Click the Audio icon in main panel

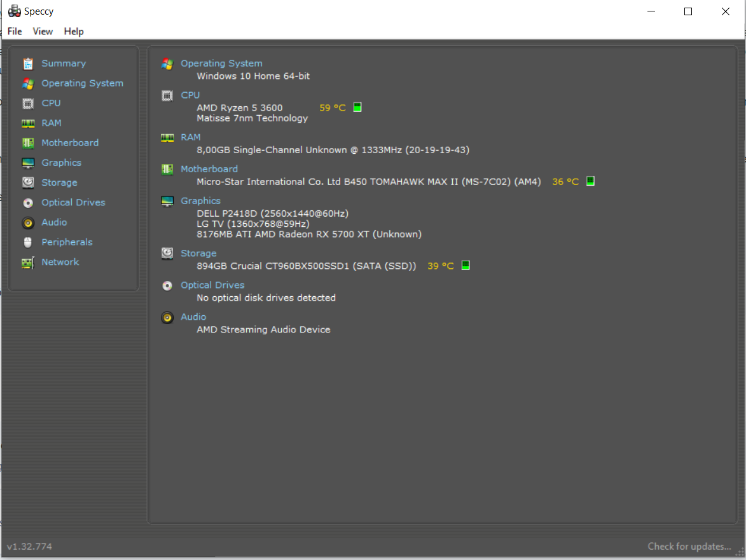point(167,317)
